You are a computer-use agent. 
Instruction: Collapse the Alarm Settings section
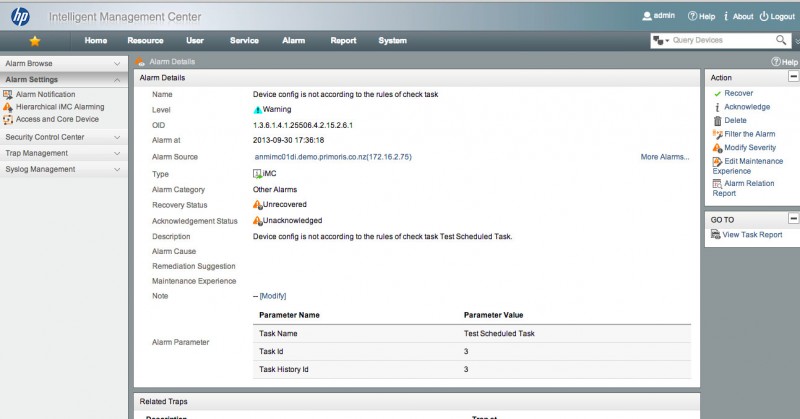pos(117,80)
